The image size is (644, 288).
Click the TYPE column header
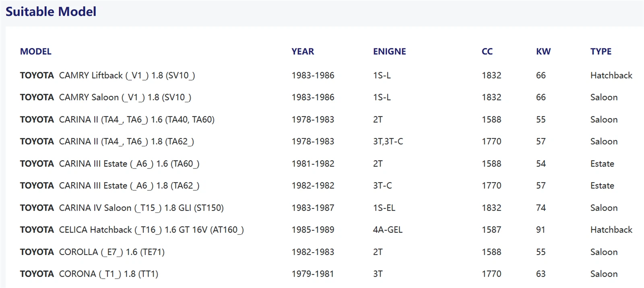[x=601, y=51]
